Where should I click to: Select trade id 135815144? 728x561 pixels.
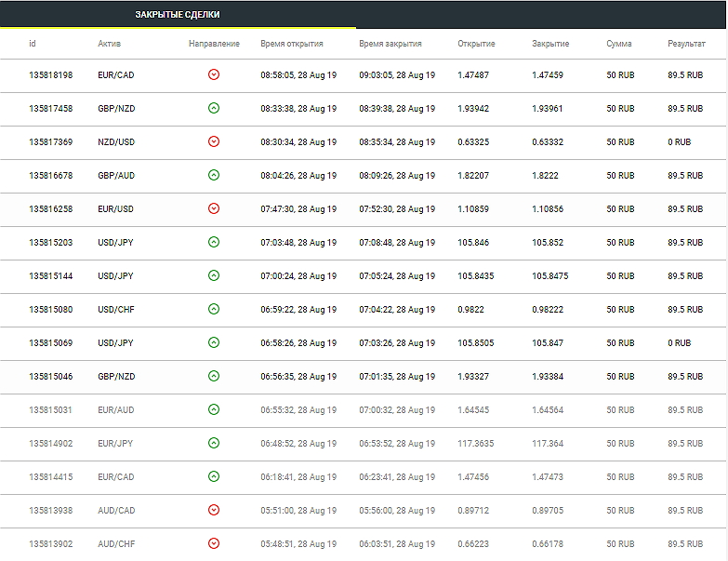50,276
